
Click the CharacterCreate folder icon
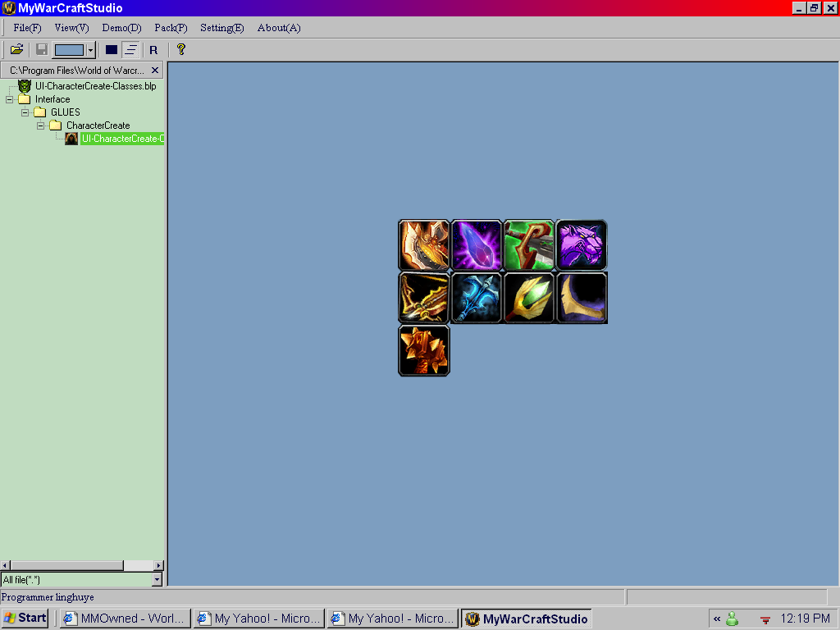55,126
